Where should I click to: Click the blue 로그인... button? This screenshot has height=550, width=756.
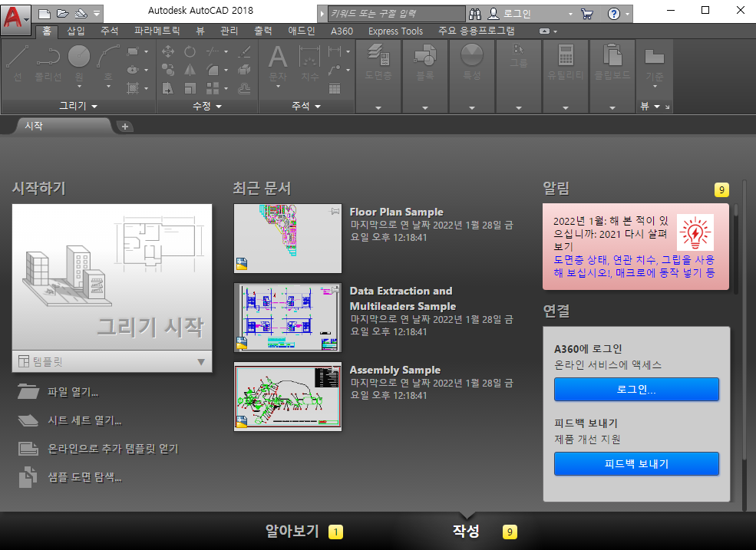(636, 389)
